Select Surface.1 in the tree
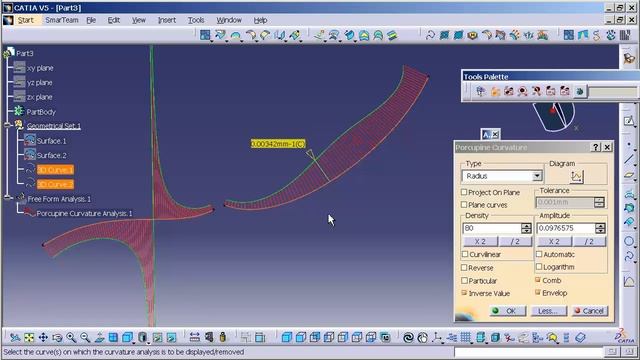640x360 pixels. pos(51,141)
